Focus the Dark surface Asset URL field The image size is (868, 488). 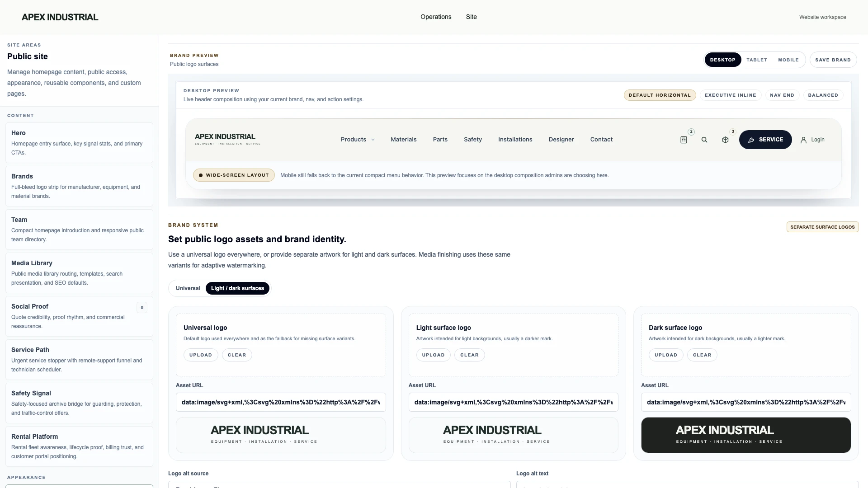tap(746, 402)
